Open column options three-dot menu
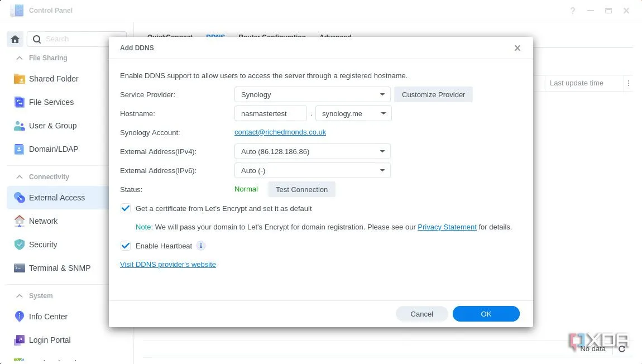 (629, 83)
